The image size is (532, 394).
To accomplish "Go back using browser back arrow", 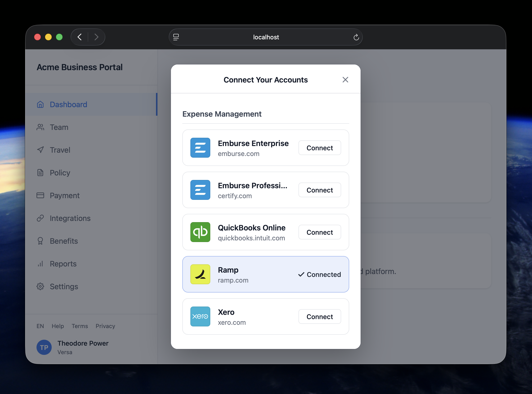I will click(x=80, y=37).
